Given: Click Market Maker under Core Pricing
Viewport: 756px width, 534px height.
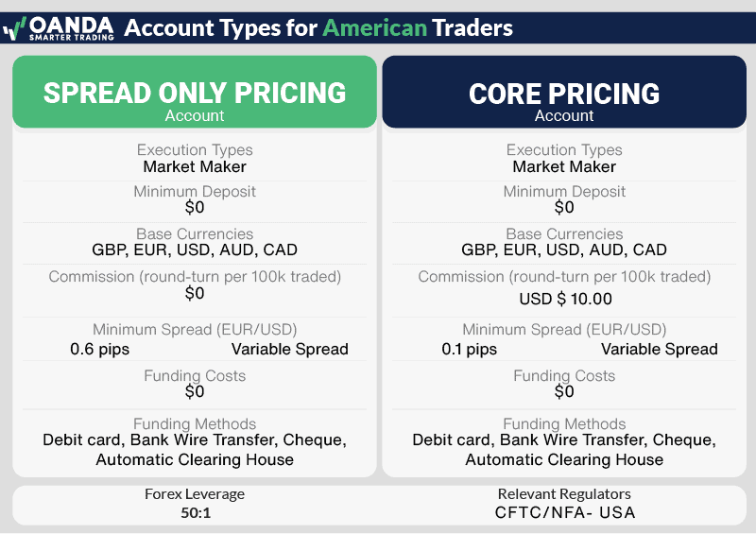Looking at the screenshot, I should 564,166.
